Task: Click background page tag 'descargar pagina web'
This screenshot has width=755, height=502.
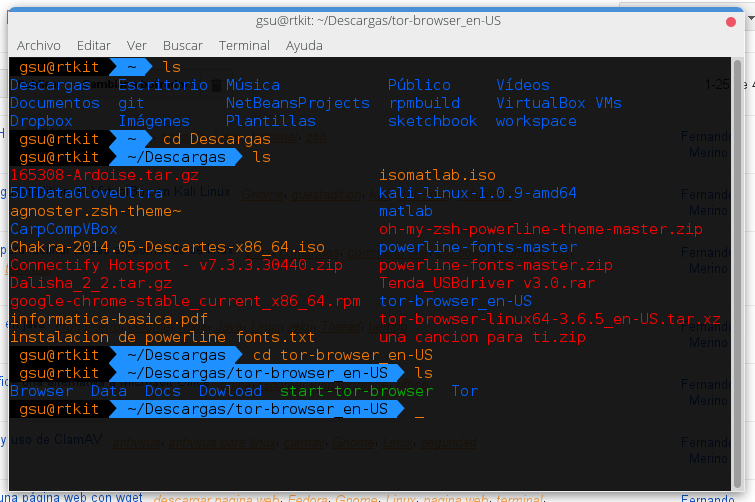Action: (217, 498)
